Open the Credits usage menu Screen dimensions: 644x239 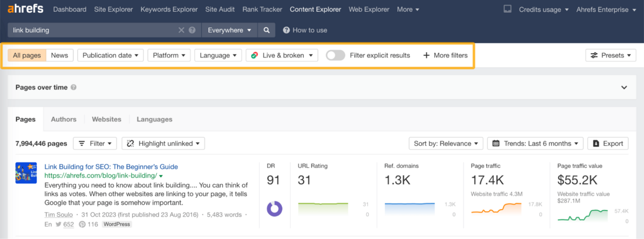tap(544, 9)
